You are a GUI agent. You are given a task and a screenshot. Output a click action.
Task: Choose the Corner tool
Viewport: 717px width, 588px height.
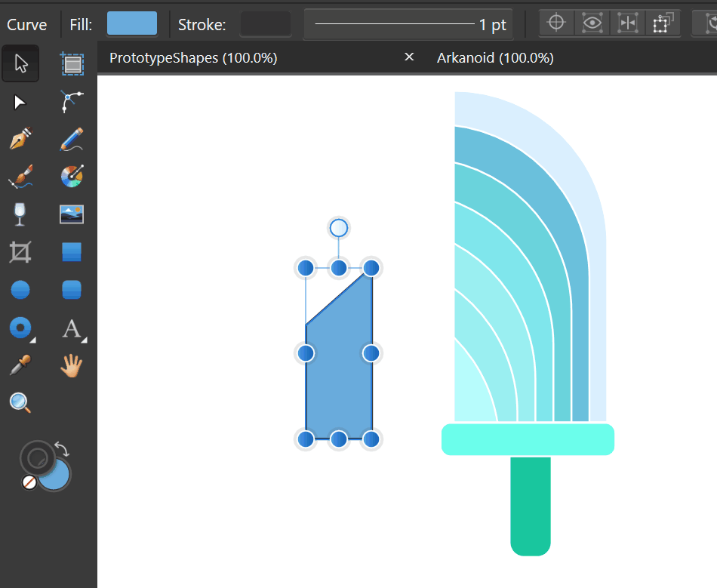[72, 102]
